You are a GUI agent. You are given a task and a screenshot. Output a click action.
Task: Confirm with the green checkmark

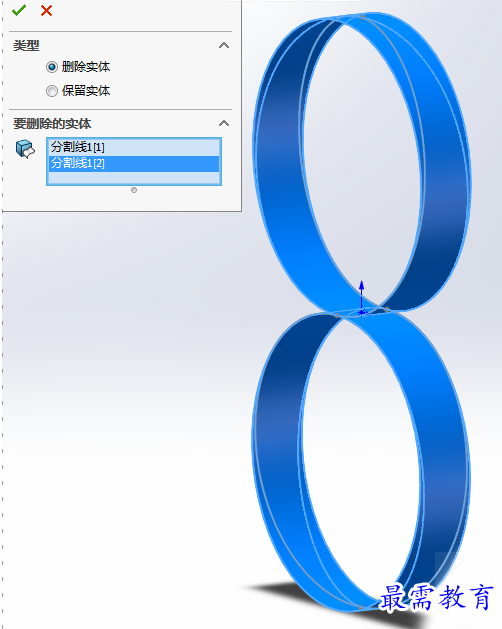(x=19, y=10)
